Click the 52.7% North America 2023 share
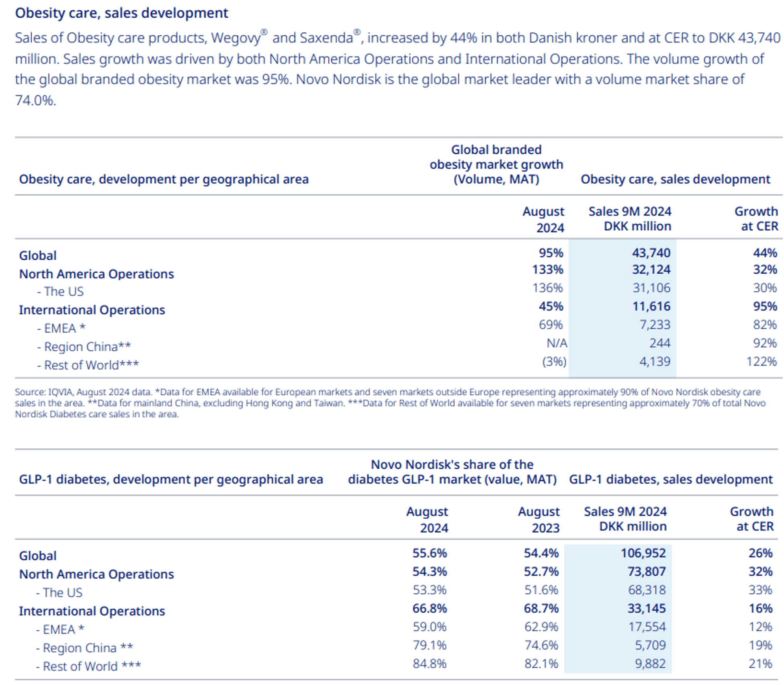Screen dimensions: 784x685 pyautogui.click(x=541, y=571)
